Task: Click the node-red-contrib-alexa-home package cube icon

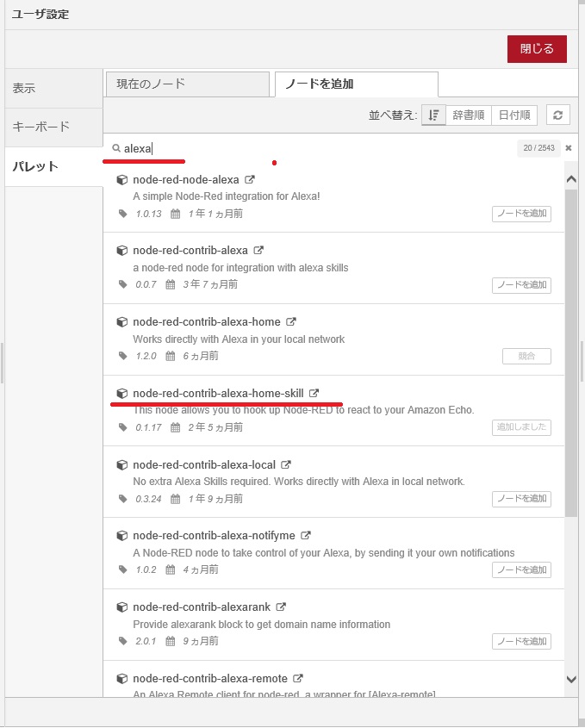Action: [x=121, y=321]
